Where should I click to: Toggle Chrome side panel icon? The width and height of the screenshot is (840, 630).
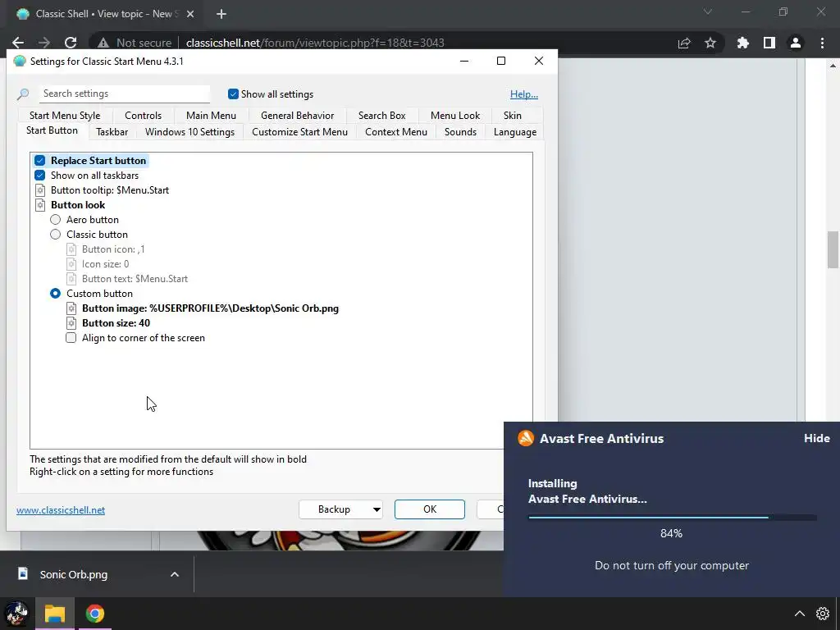pyautogui.click(x=769, y=43)
